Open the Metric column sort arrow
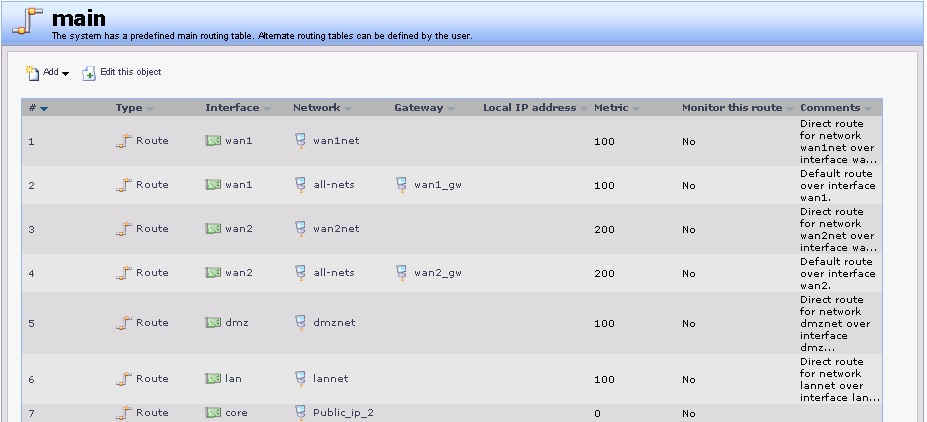This screenshot has height=422, width=927. (x=636, y=109)
